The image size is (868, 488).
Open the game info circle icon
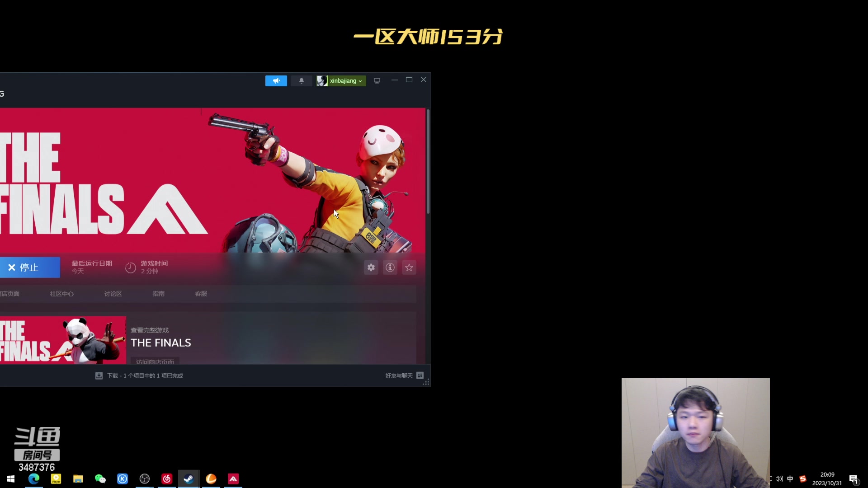[x=390, y=267]
